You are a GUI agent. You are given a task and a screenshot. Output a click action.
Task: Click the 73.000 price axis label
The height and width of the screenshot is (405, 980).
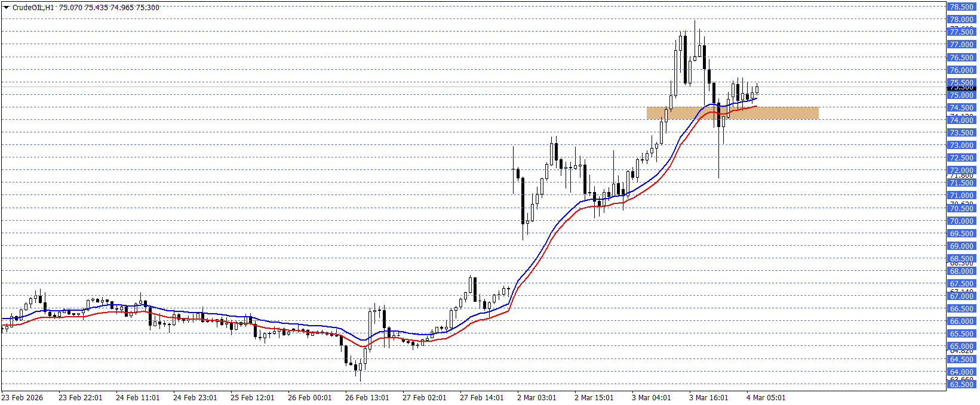(961, 146)
